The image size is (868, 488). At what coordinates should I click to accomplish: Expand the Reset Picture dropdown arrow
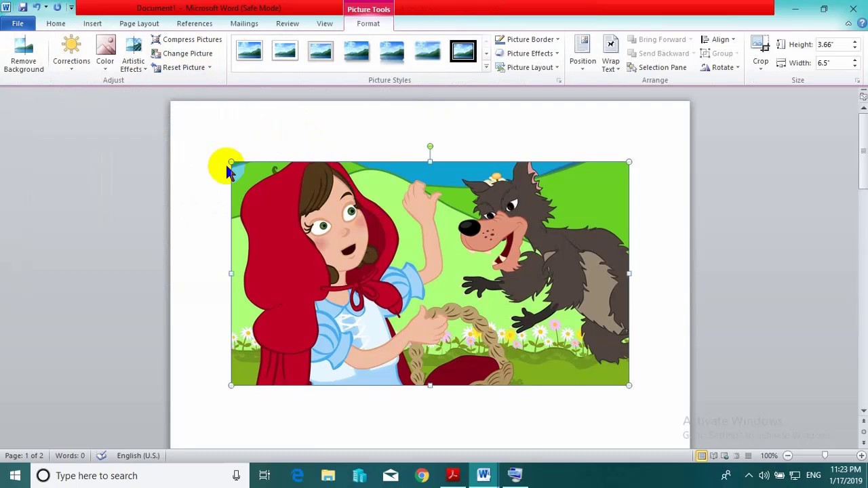coord(210,68)
